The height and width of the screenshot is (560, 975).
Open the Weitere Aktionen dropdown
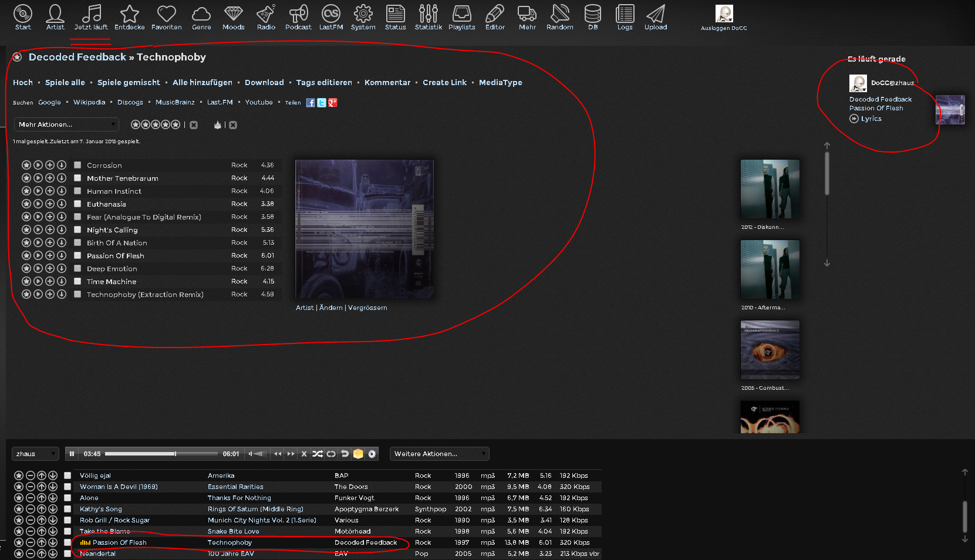coord(439,454)
